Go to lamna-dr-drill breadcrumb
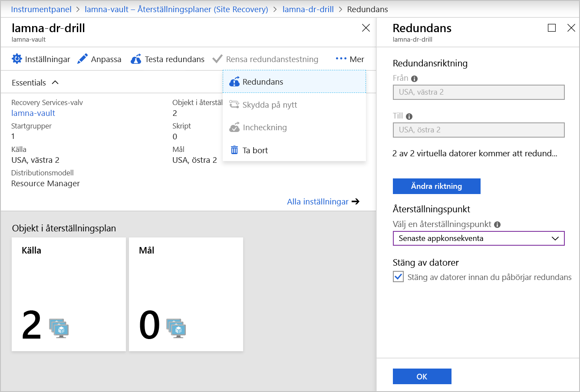The image size is (580, 392). 308,9
